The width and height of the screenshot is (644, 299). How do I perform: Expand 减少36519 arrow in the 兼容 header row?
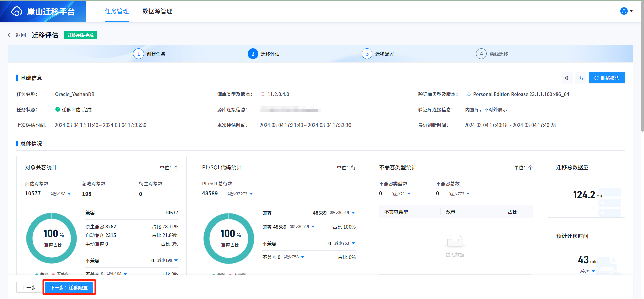pyautogui.click(x=353, y=213)
